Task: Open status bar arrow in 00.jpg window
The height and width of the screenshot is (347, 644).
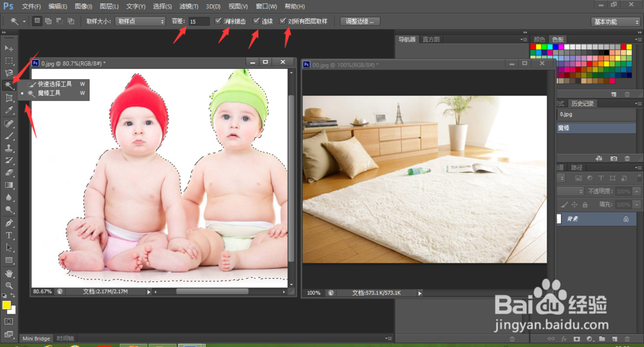Action: [x=419, y=293]
